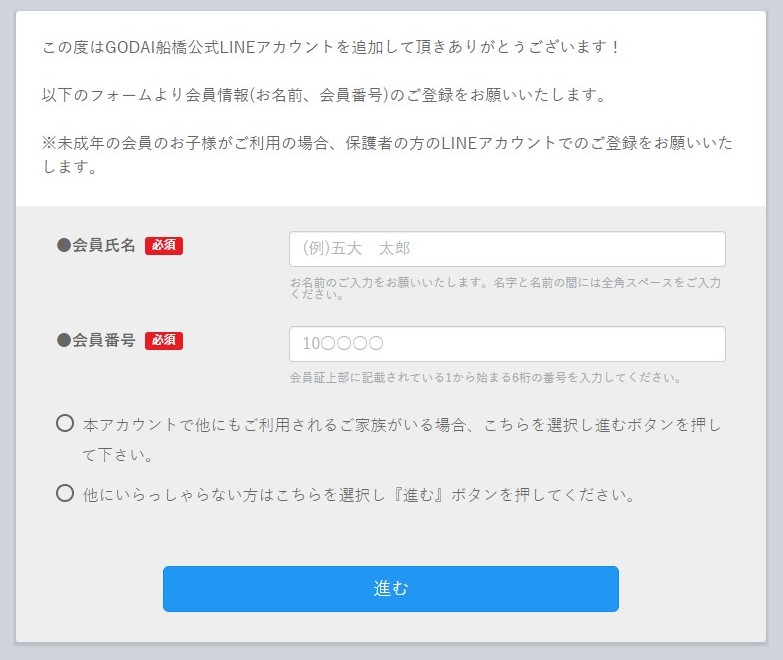
Task: Click the 10○○○○ placeholder text
Action: click(343, 344)
